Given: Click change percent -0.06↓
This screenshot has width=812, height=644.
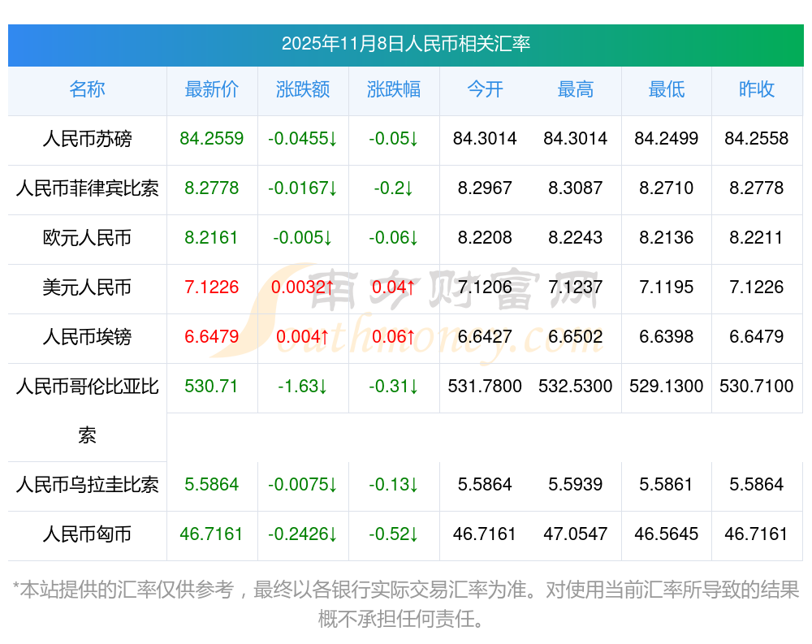Looking at the screenshot, I should [x=394, y=237].
